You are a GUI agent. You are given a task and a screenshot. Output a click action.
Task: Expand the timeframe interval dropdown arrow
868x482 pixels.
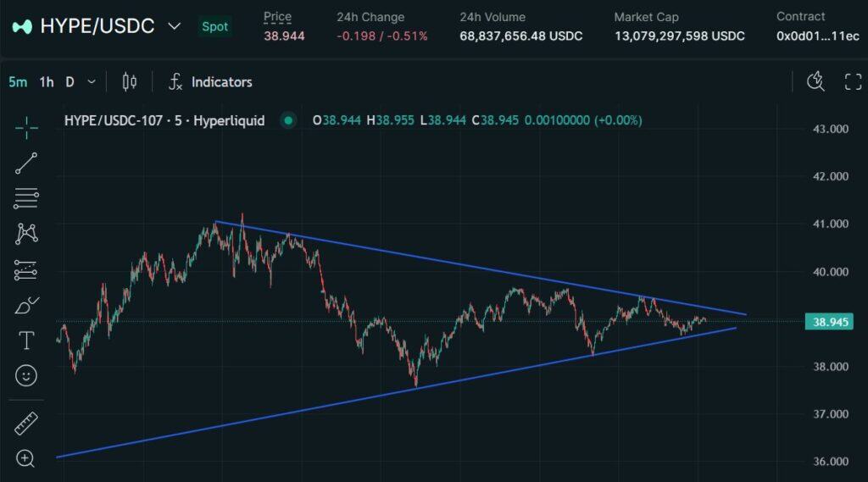pos(92,82)
